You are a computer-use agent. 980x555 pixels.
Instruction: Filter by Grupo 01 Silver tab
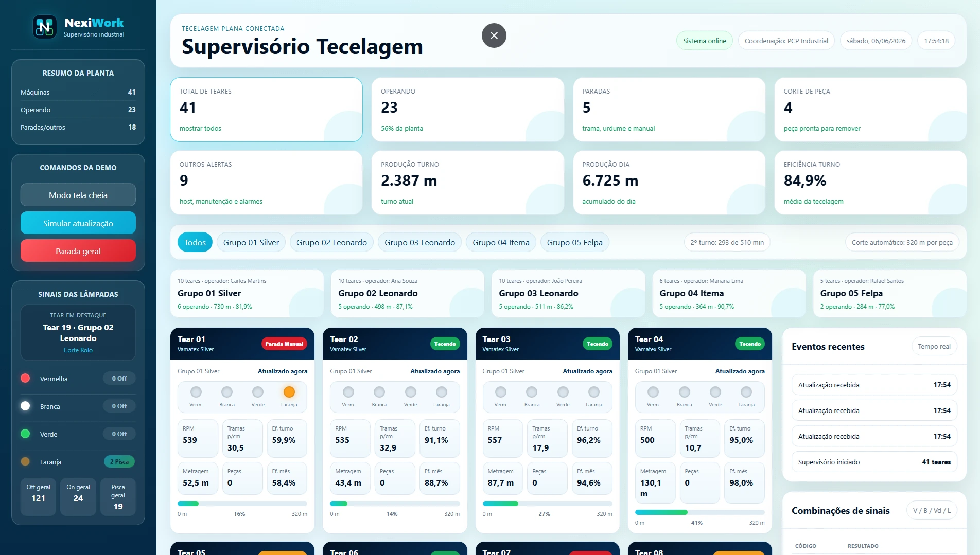tap(251, 242)
